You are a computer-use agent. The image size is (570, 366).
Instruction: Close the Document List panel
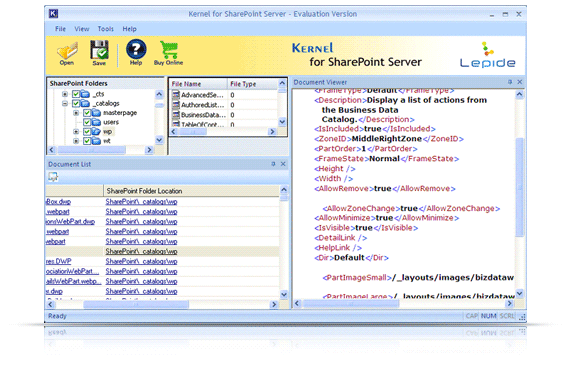[x=283, y=164]
